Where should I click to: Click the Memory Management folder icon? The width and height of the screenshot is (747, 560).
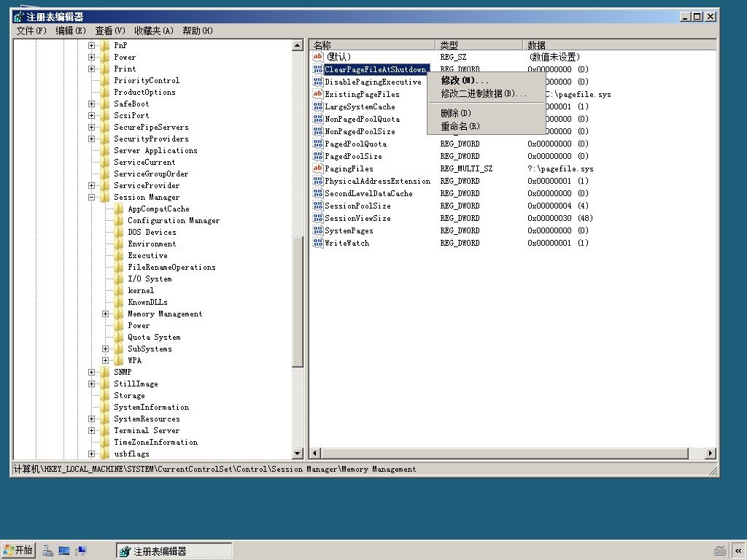pyautogui.click(x=119, y=314)
